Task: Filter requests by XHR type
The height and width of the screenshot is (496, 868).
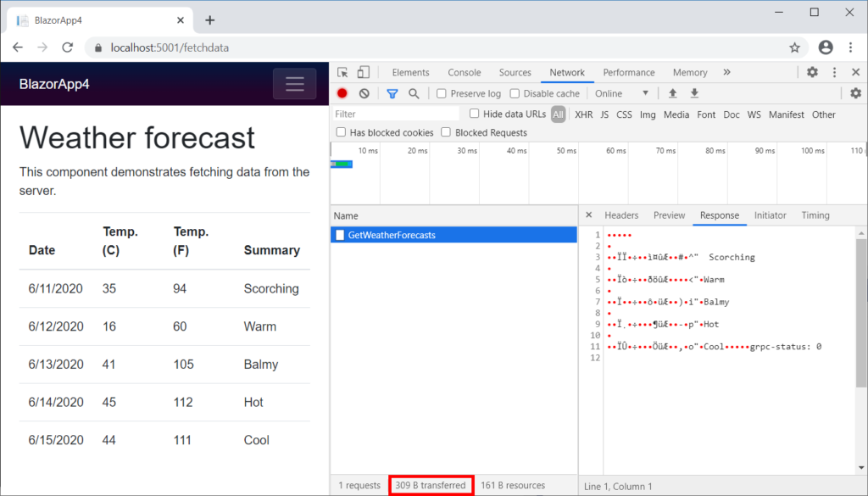Action: pos(582,114)
